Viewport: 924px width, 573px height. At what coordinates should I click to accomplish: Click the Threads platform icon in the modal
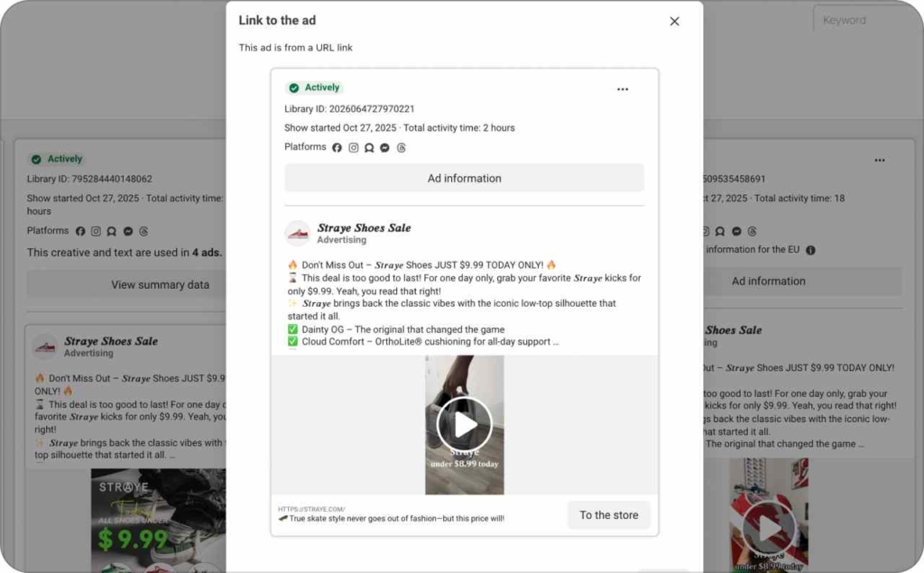(402, 147)
